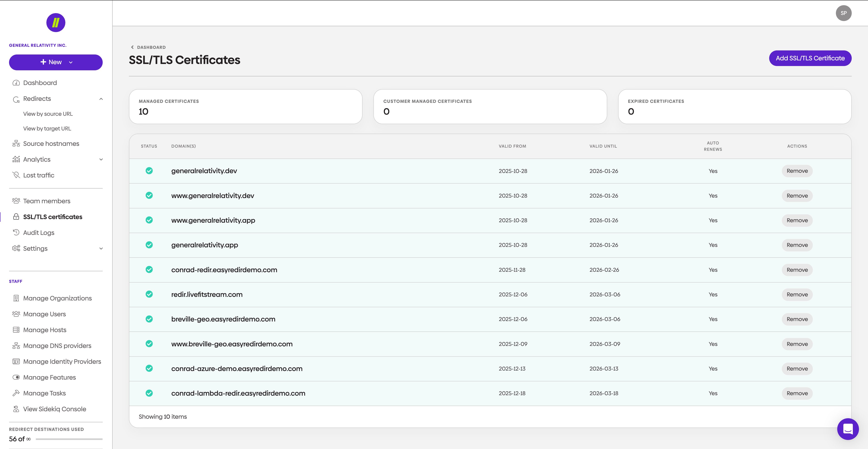
Task: Go to View by target URL
Action: tap(47, 128)
